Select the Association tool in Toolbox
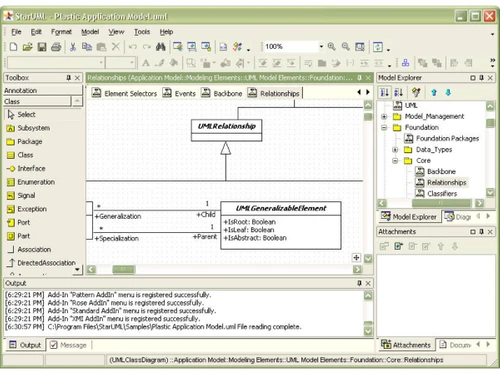500x375 pixels. 30,250
